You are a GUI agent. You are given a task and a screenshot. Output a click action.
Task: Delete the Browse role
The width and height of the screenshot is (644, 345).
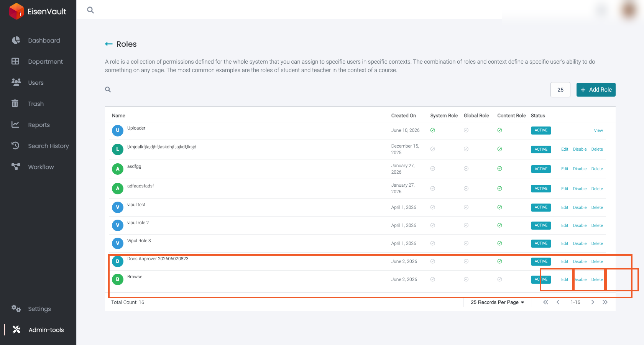[x=597, y=279]
